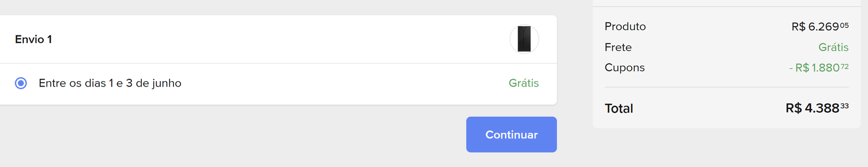Screen dimensions: 868x167
Task: Click the product price R$ 6.269,05
Action: pos(820,26)
